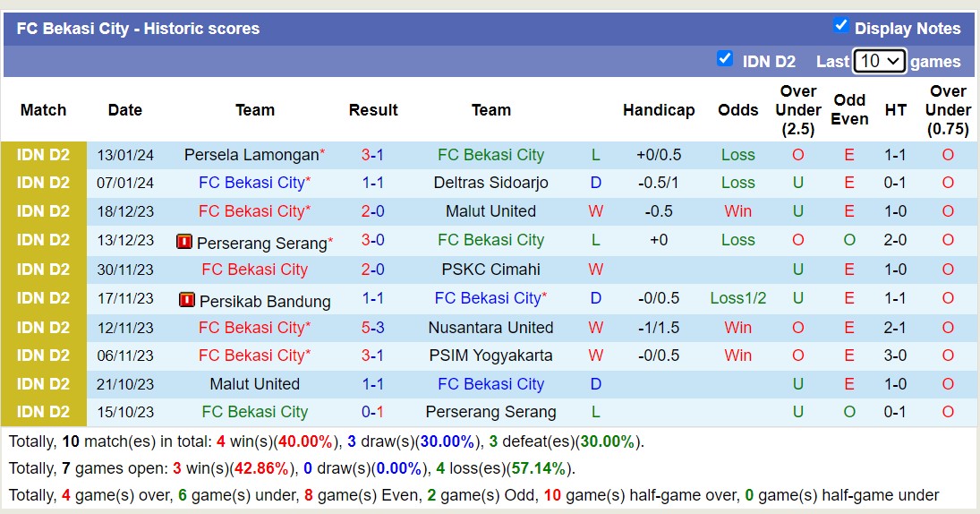Select FC Bekasi City in 30/11/23 row
The image size is (980, 514).
pos(254,270)
